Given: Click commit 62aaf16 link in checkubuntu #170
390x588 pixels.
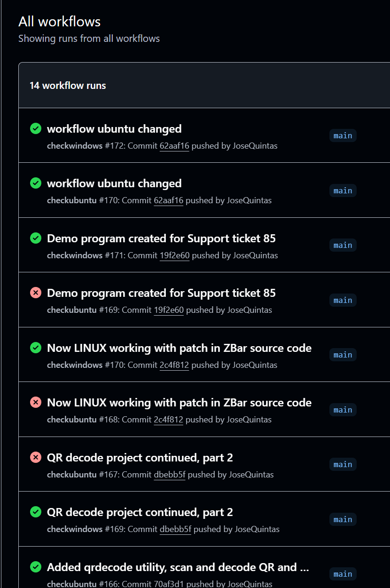Looking at the screenshot, I should point(168,200).
